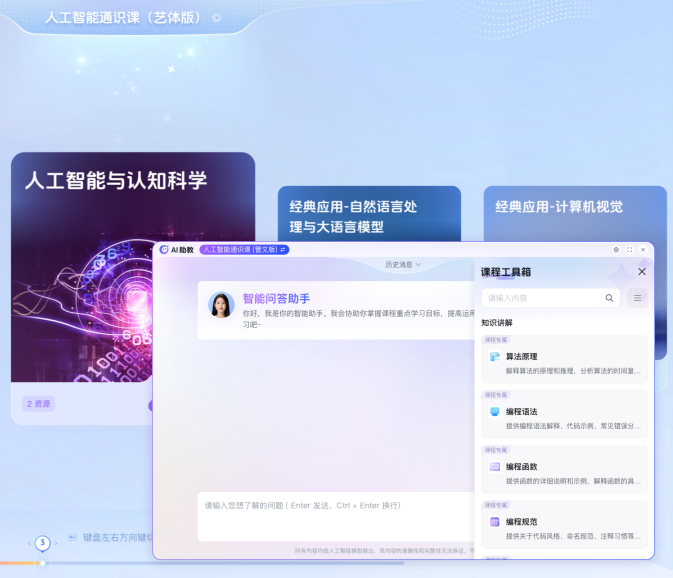Expand the 历史消息 dropdown
The width and height of the screenshot is (673, 578).
(403, 265)
